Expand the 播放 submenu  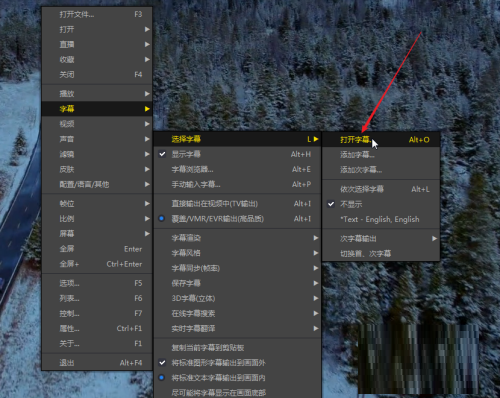click(97, 94)
